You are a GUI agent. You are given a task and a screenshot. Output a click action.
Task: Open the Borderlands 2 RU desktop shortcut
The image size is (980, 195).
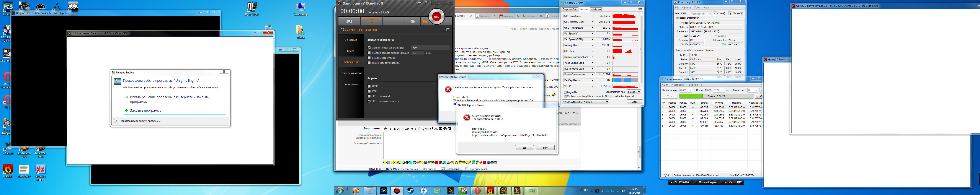tap(24, 153)
